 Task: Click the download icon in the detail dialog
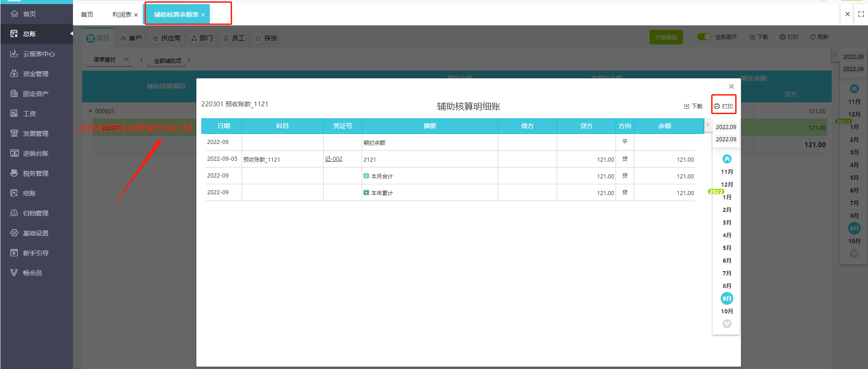(687, 106)
